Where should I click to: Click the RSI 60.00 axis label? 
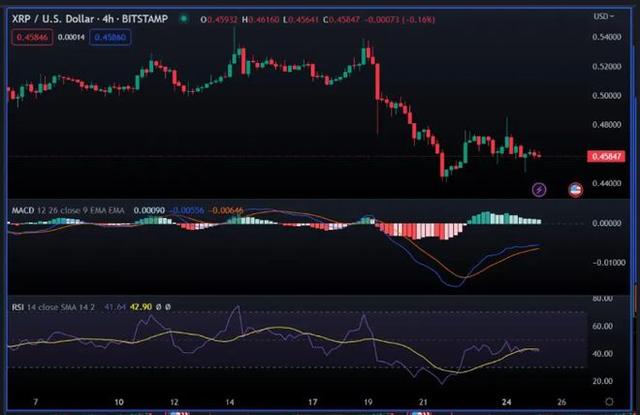602,326
